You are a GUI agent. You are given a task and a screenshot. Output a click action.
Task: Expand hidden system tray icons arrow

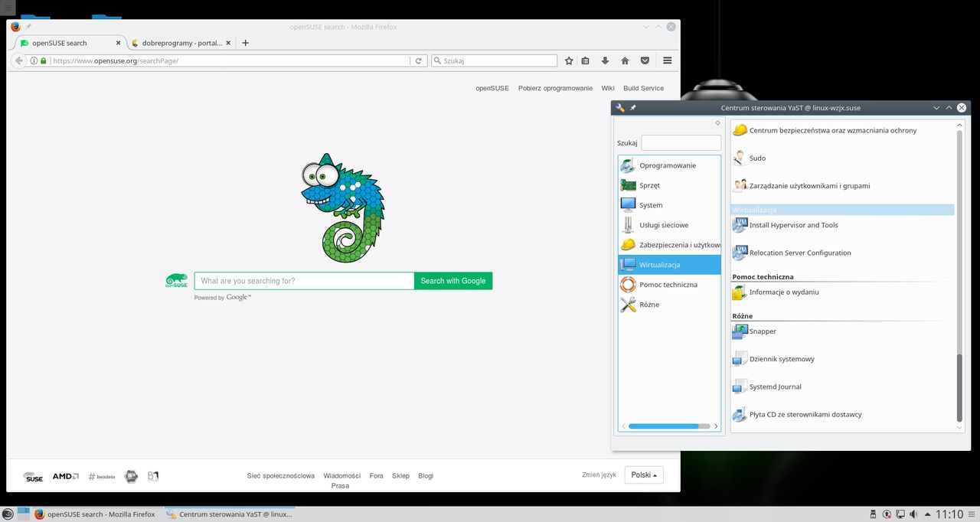(928, 514)
